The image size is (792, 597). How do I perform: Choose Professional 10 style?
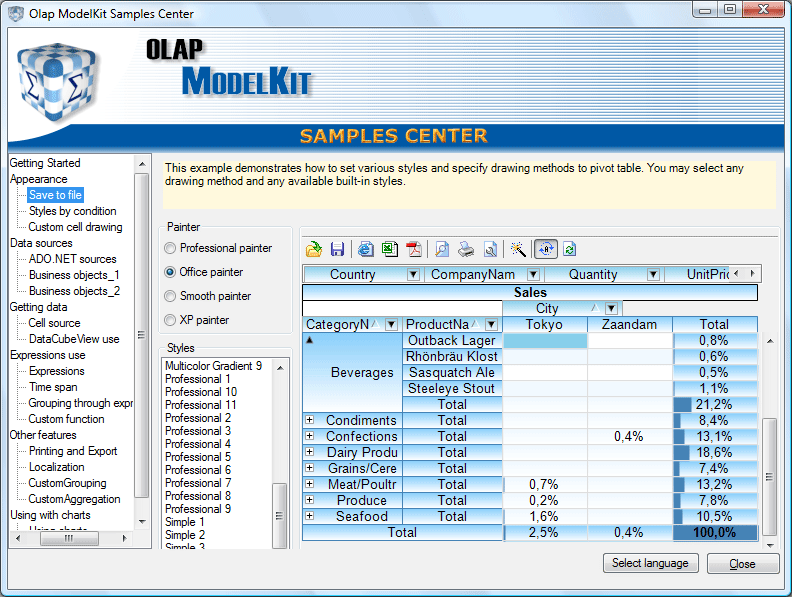[201, 392]
